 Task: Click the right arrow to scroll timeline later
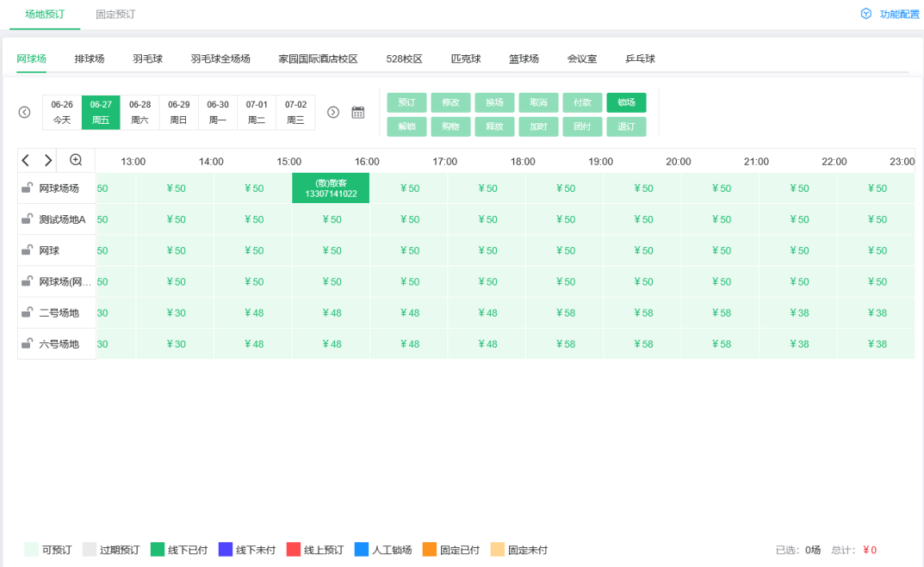pos(48,160)
